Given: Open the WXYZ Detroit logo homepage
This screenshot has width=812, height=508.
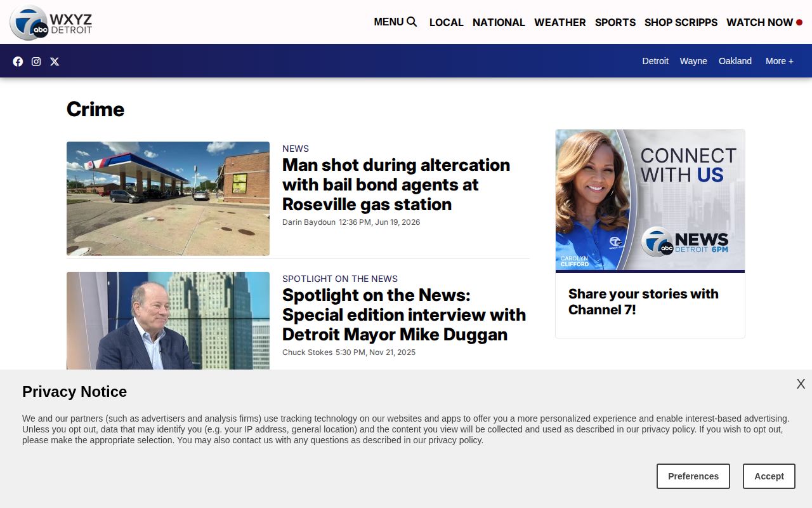Looking at the screenshot, I should point(51,22).
